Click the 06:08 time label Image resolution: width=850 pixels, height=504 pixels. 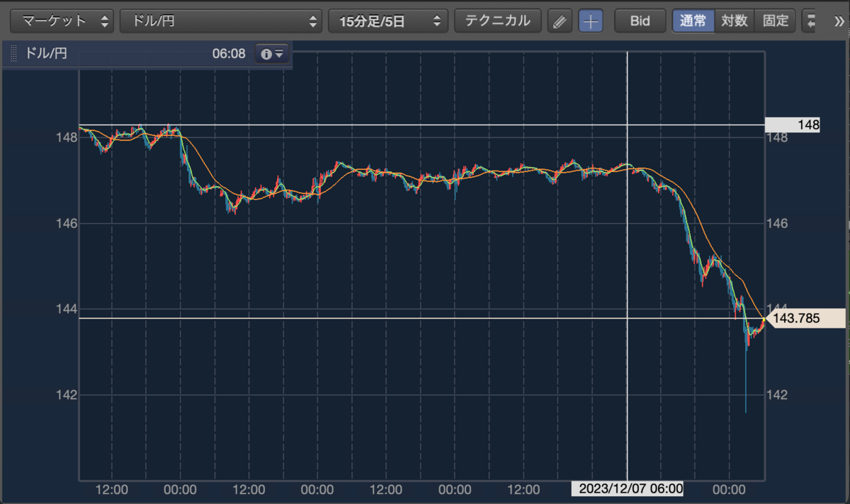coord(228,54)
